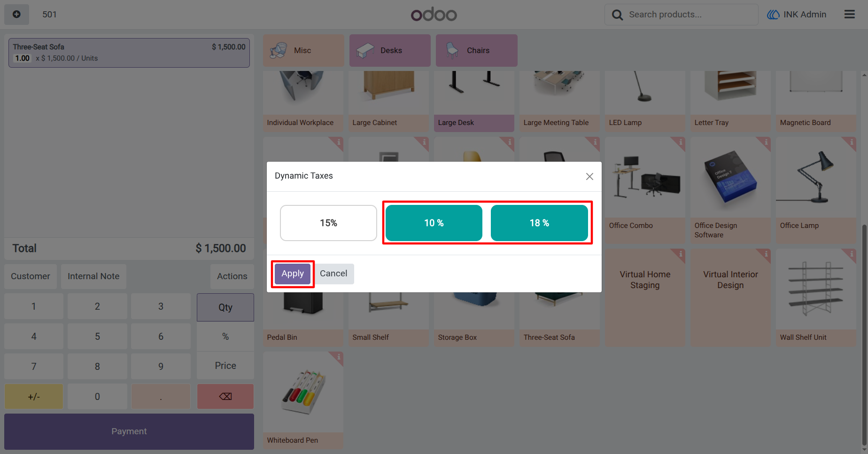Switch to the Chairs category
The width and height of the screenshot is (868, 454).
pos(477,50)
